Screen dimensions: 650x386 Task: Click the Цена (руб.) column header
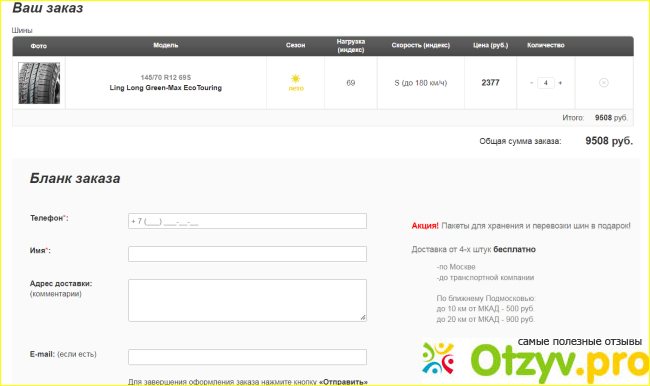coord(490,45)
